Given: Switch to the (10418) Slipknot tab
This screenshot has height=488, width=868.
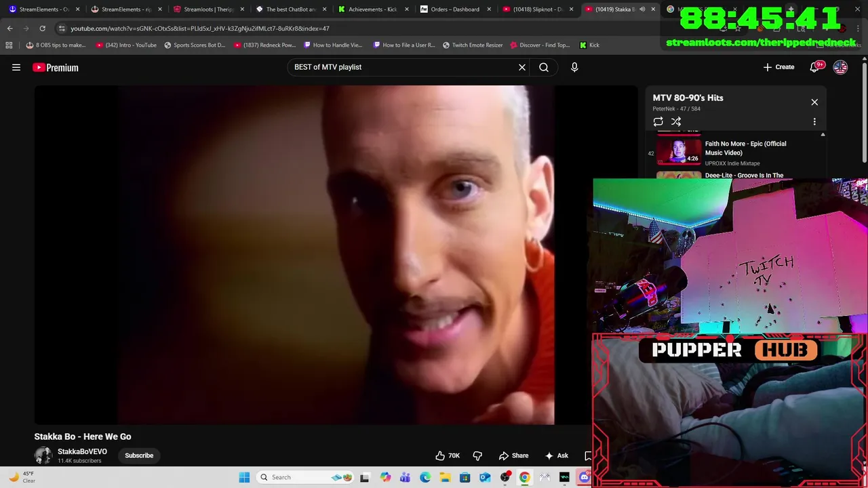Looking at the screenshot, I should [537, 9].
